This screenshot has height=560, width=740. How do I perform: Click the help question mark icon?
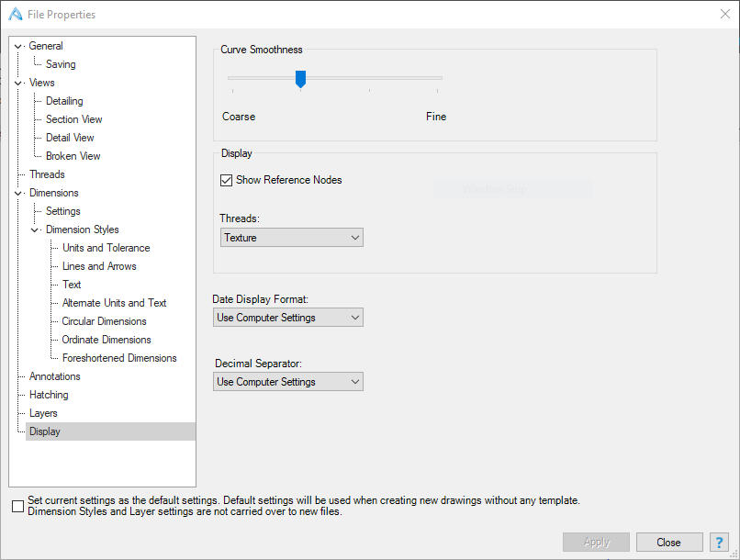tap(719, 543)
